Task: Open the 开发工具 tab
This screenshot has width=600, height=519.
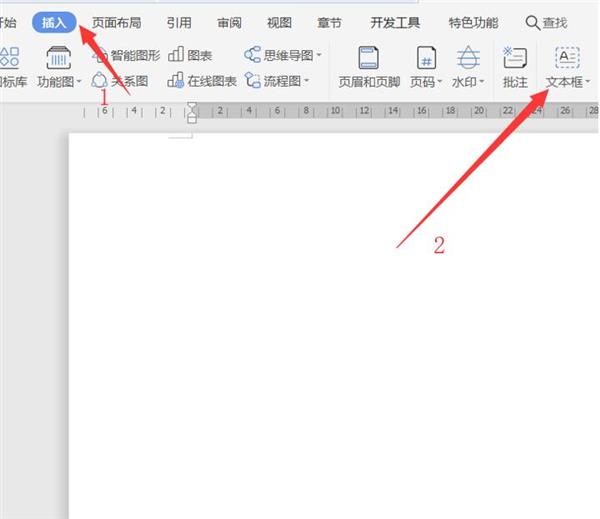Action: (x=395, y=23)
